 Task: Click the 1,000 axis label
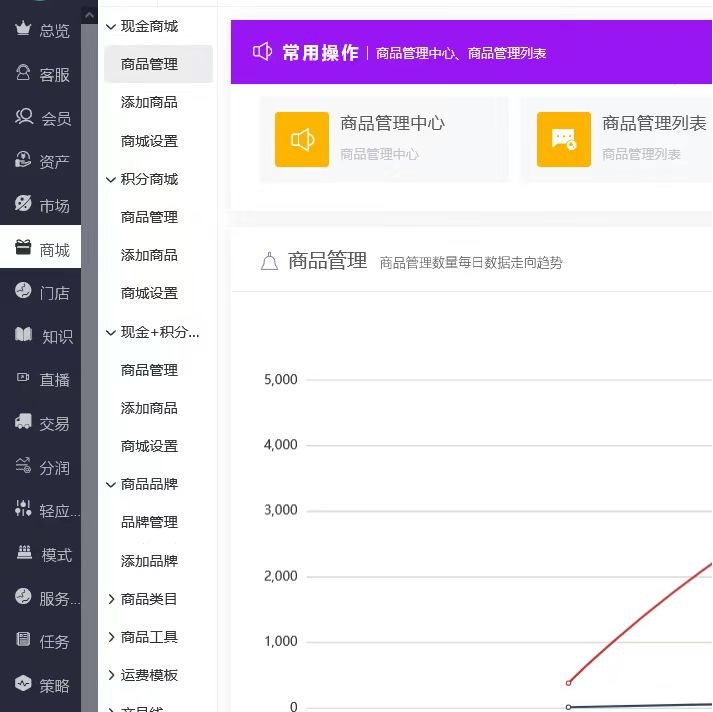[281, 642]
